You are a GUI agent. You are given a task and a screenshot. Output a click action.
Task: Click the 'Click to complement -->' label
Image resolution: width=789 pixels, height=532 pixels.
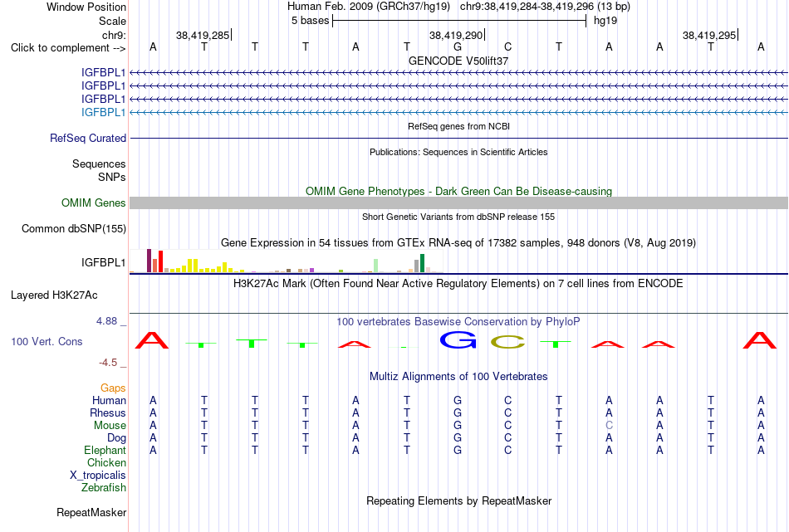pos(68,48)
